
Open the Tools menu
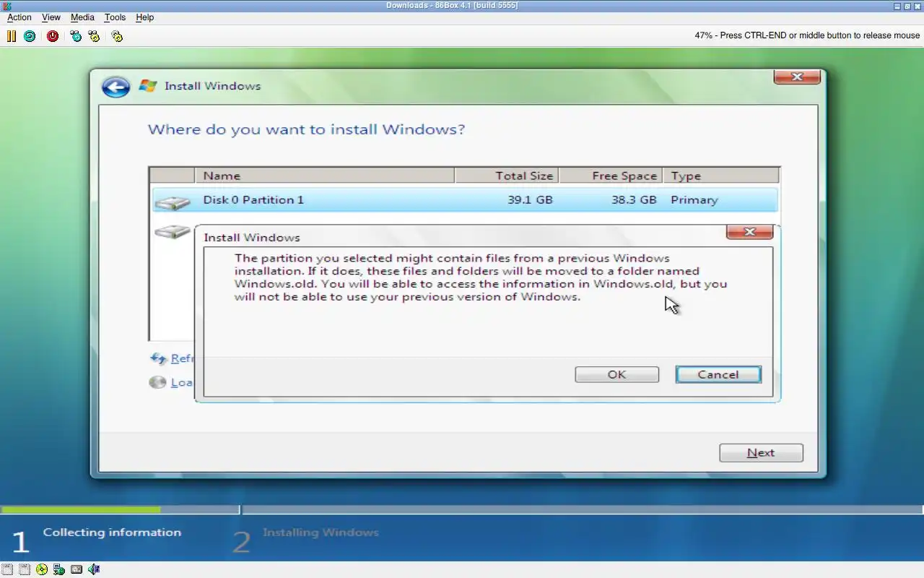(x=115, y=17)
